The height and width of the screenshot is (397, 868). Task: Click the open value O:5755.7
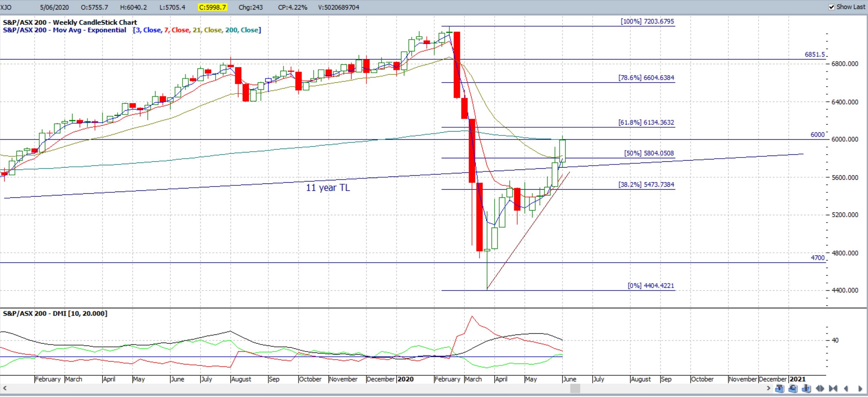(x=94, y=7)
